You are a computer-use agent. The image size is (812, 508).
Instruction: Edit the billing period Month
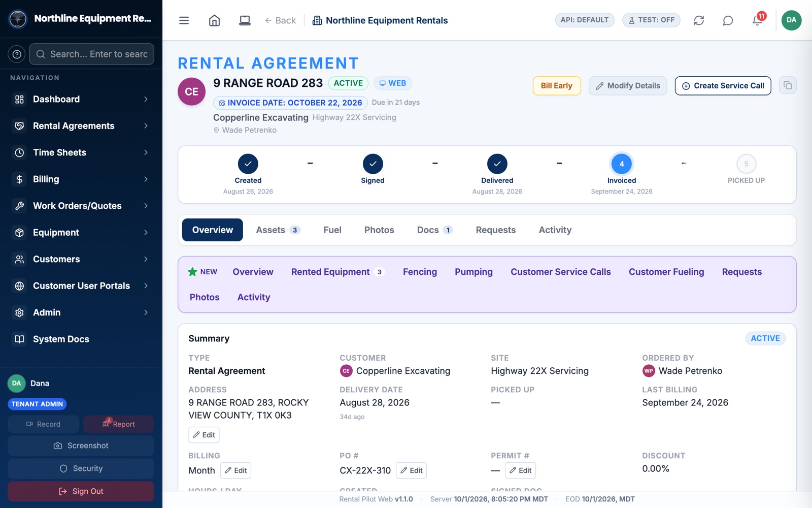click(x=235, y=470)
